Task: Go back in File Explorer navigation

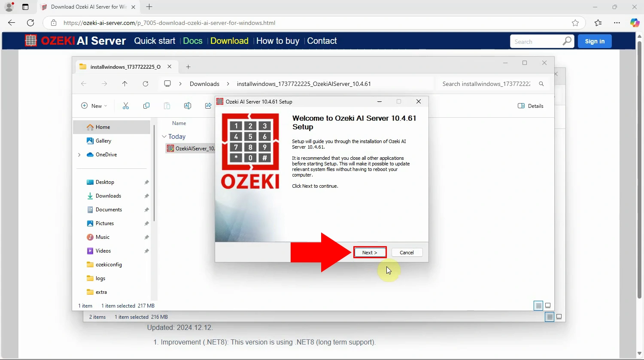Action: pos(84,84)
